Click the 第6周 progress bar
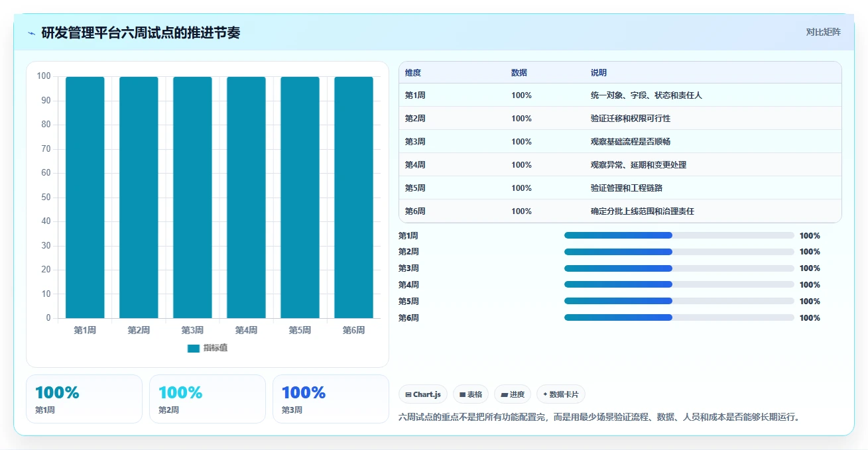The height and width of the screenshot is (450, 868). point(679,318)
